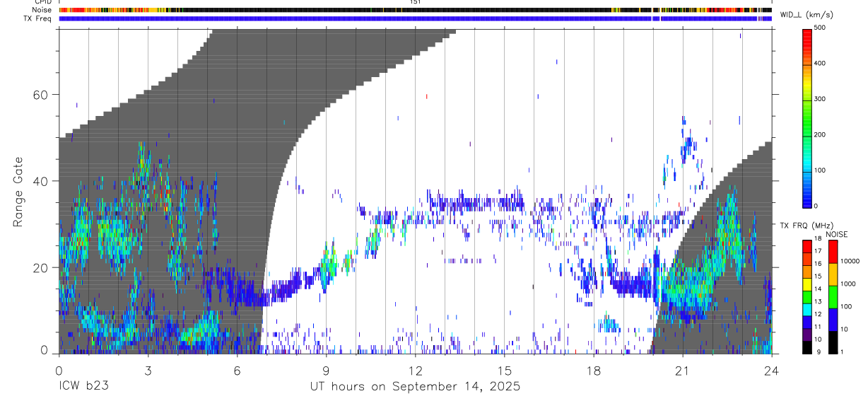Viewport: 868px width, 401px height.
Task: Click the 'WID⊥ (km/s)' colorbar title
Action: (x=806, y=15)
